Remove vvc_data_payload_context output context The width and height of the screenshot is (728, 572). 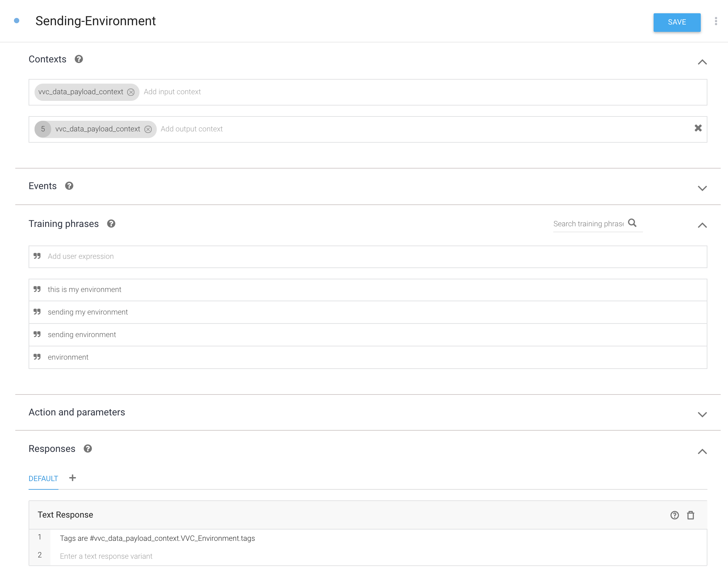pyautogui.click(x=146, y=129)
